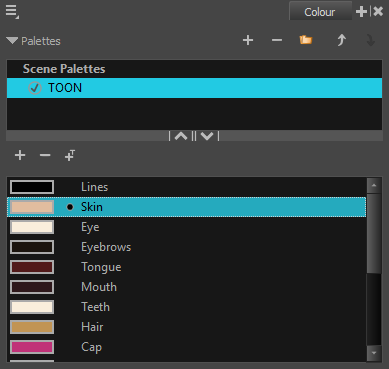Click the colour list scrollbar down arrow
The width and height of the screenshot is (389, 369).
click(374, 353)
